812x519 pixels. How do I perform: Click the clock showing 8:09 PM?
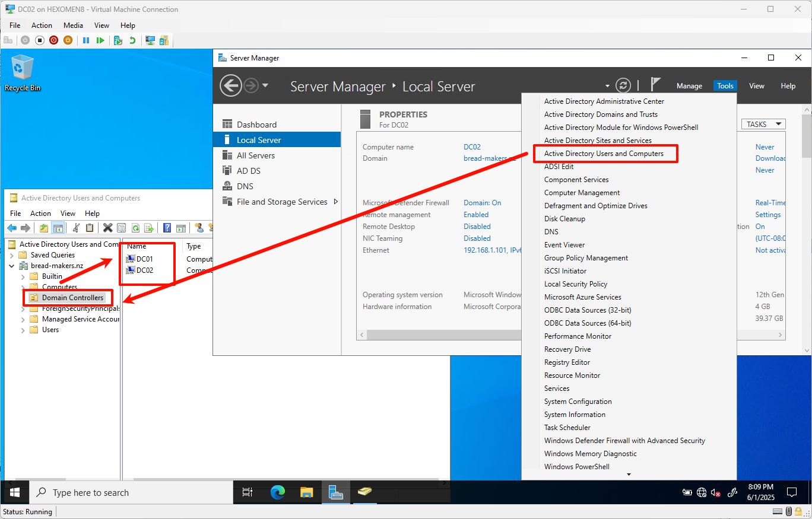[x=760, y=486]
